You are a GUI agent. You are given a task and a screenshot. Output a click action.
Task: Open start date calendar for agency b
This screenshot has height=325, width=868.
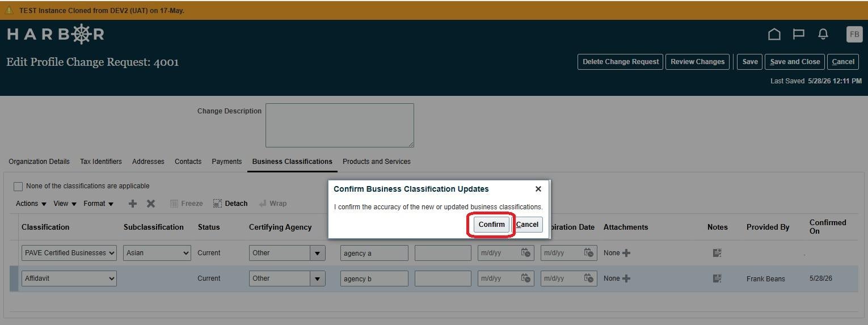click(526, 278)
